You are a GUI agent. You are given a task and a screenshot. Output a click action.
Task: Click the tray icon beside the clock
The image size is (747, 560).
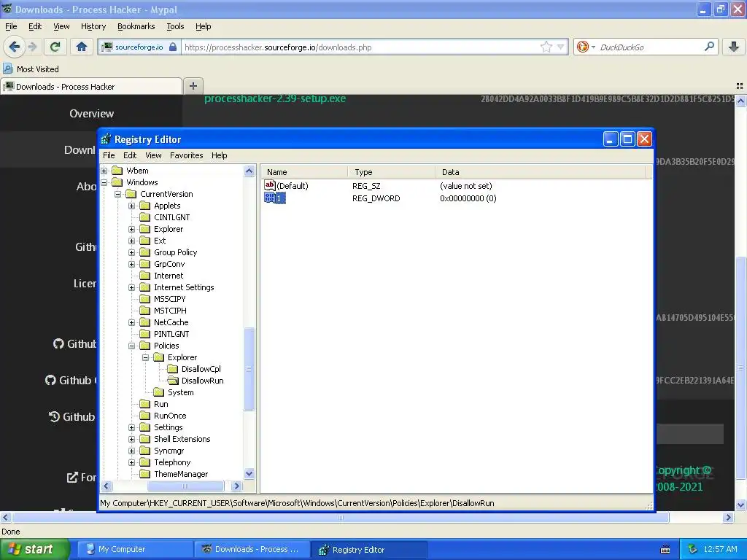(x=693, y=550)
